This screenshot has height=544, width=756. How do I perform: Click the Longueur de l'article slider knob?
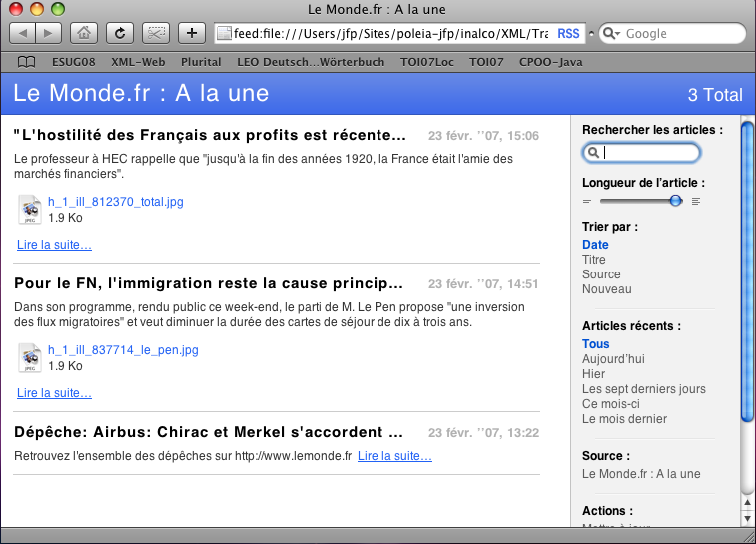[676, 201]
